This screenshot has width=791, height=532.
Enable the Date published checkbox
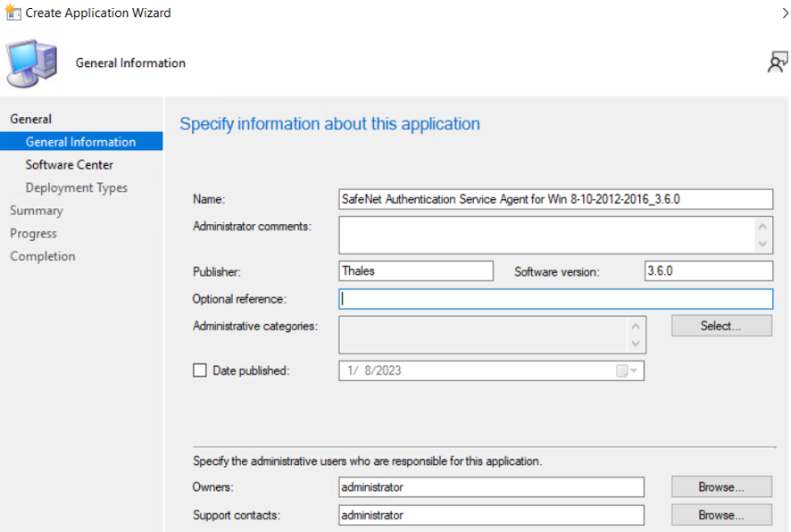200,370
